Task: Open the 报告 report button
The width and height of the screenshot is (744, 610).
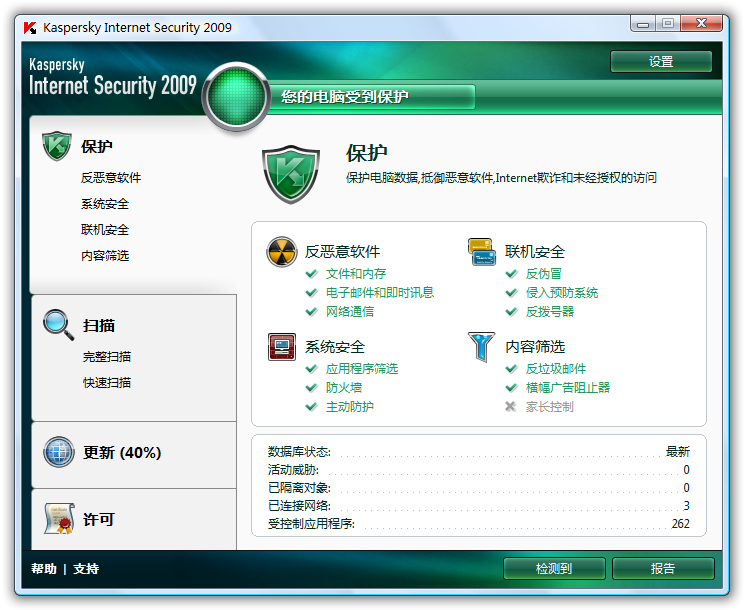Action: coord(663,568)
